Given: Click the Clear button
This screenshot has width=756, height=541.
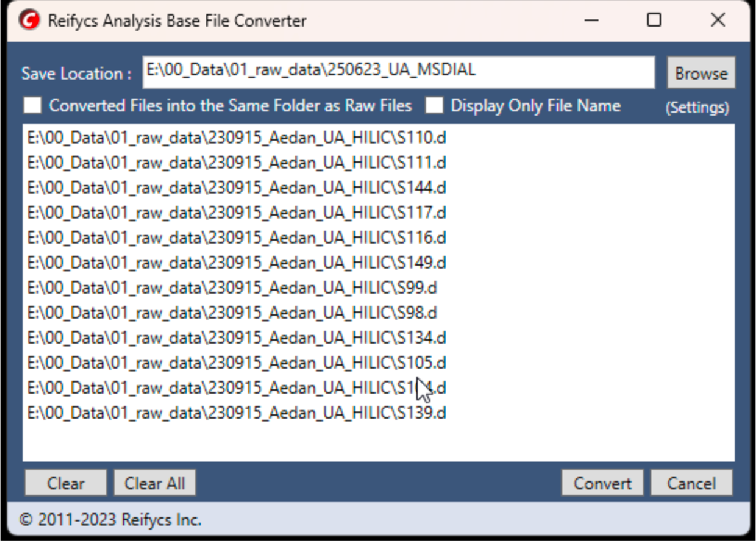Looking at the screenshot, I should [x=66, y=483].
